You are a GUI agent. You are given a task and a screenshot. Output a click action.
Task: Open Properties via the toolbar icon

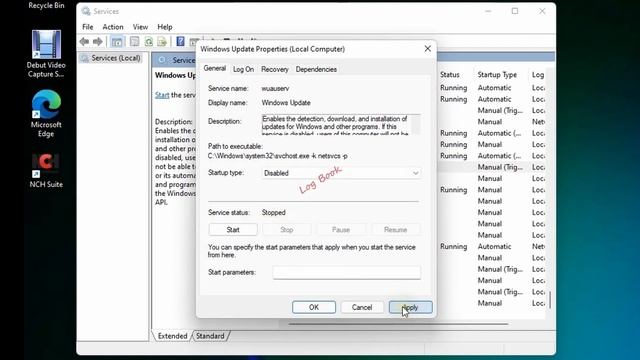134,41
